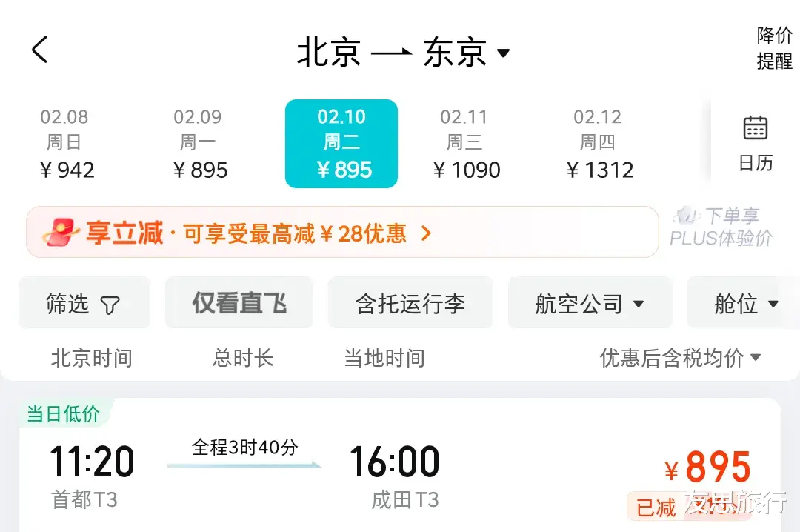Select the 02.11 周三 ¥1090 date
The width and height of the screenshot is (800, 532).
(x=466, y=144)
